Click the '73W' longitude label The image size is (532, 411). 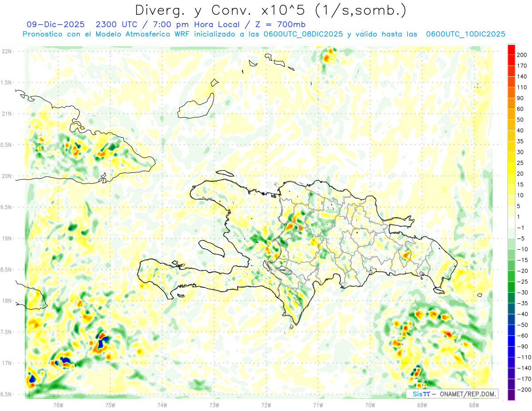coord(214,405)
